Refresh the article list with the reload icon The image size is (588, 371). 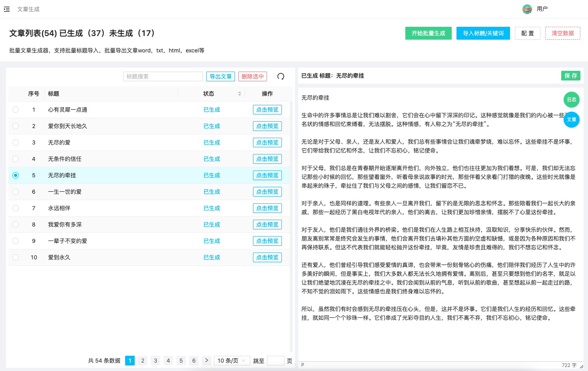click(x=281, y=76)
